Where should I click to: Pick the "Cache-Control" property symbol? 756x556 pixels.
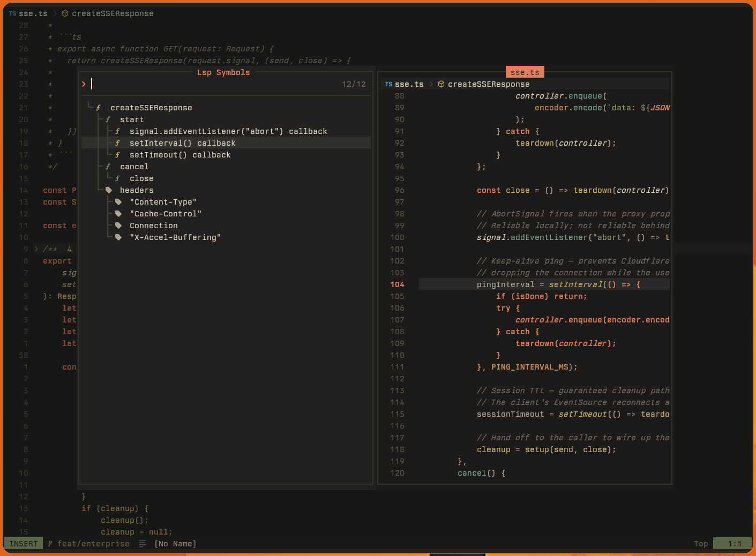click(x=166, y=214)
